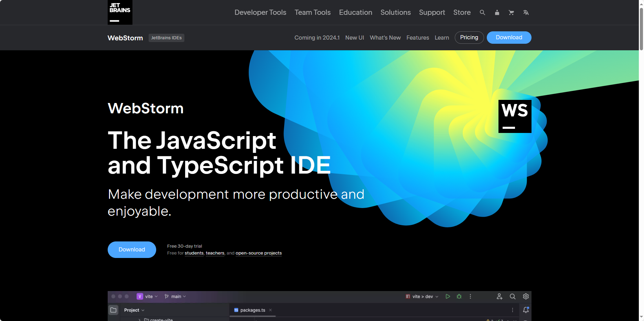644x321 pixels.
Task: Select the packages.ts editor tab
Action: pos(253,310)
